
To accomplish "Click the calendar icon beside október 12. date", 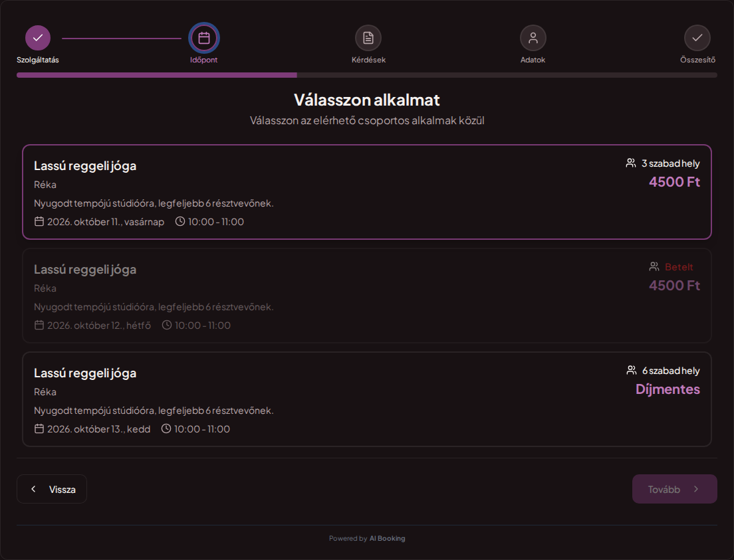I will pos(39,325).
